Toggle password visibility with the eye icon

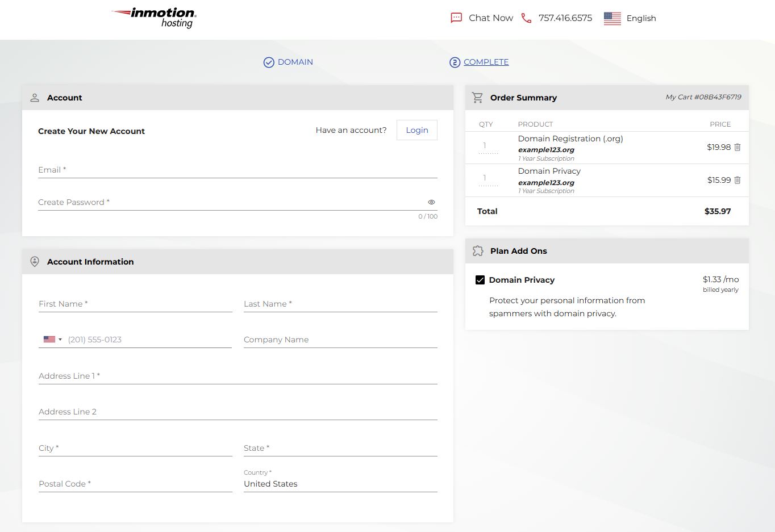point(431,202)
